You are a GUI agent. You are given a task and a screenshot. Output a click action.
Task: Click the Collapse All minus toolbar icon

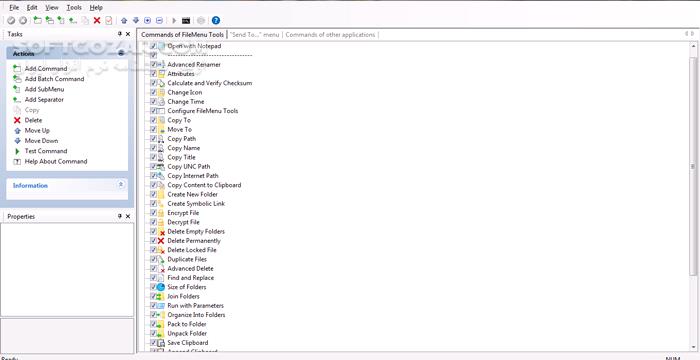coord(159,21)
